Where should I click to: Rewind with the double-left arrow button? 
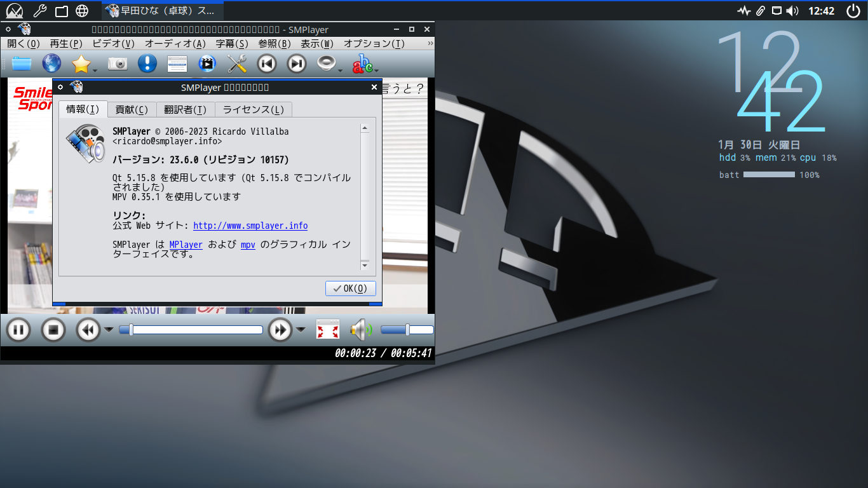click(88, 330)
